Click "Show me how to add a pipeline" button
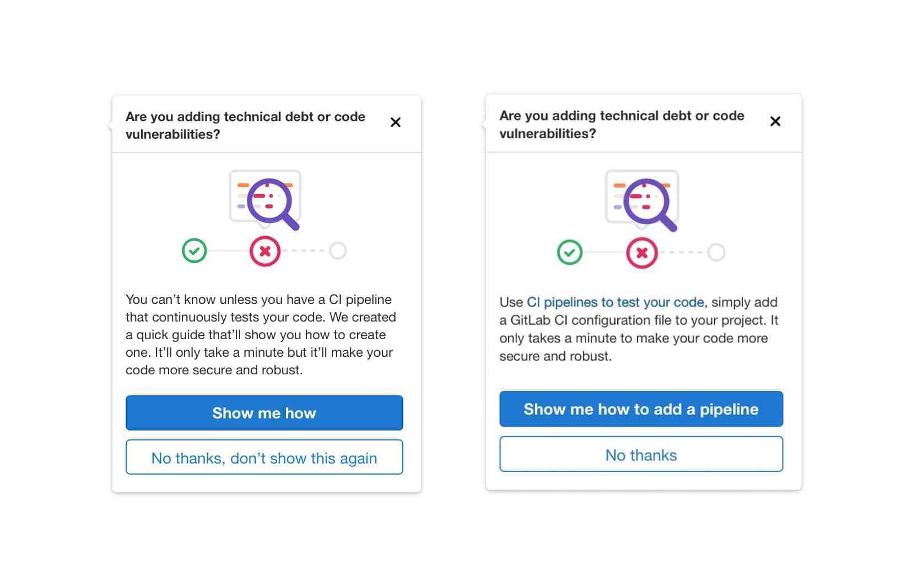 (x=641, y=409)
